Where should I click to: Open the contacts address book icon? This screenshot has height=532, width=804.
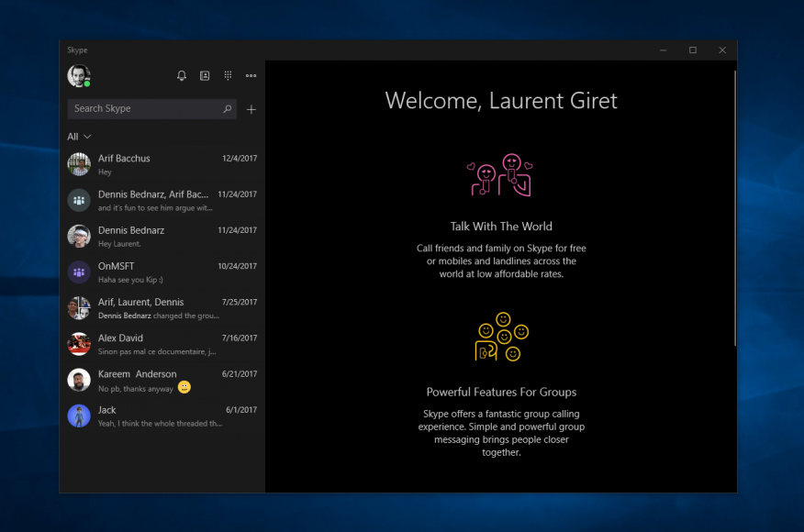(205, 76)
